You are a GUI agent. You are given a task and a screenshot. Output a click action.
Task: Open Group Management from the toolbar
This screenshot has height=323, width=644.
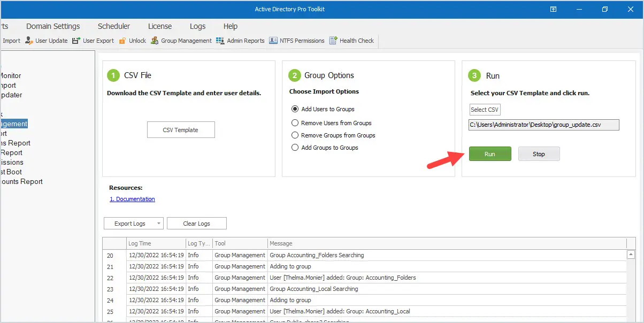click(181, 41)
